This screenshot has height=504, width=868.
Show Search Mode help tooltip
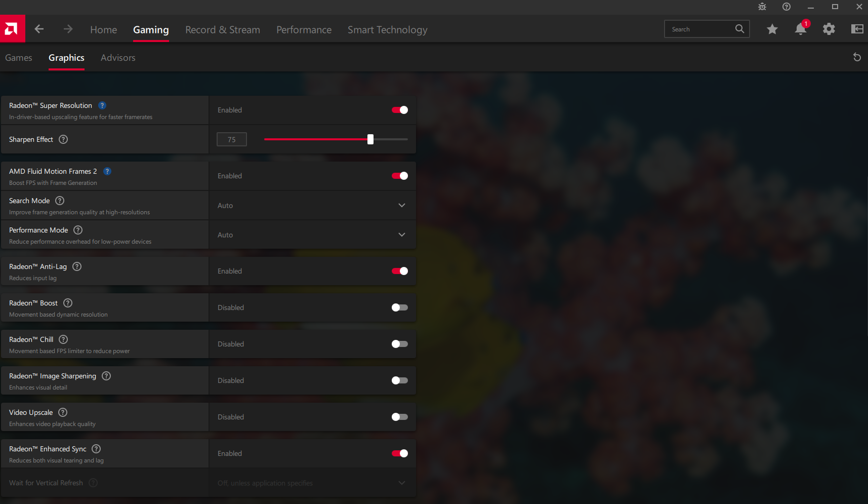pyautogui.click(x=60, y=201)
